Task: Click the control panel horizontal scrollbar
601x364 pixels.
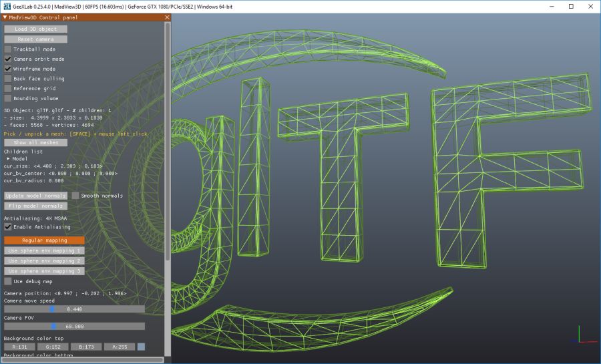Action: click(x=82, y=360)
